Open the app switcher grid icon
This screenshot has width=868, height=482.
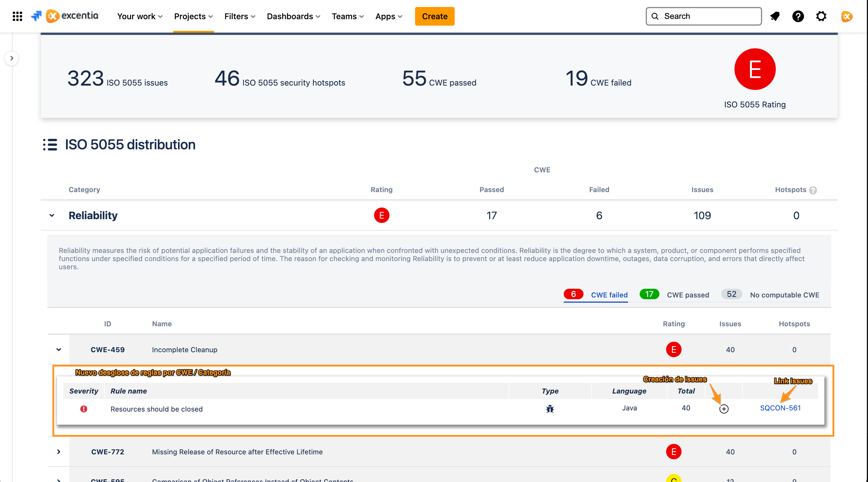pyautogui.click(x=17, y=16)
